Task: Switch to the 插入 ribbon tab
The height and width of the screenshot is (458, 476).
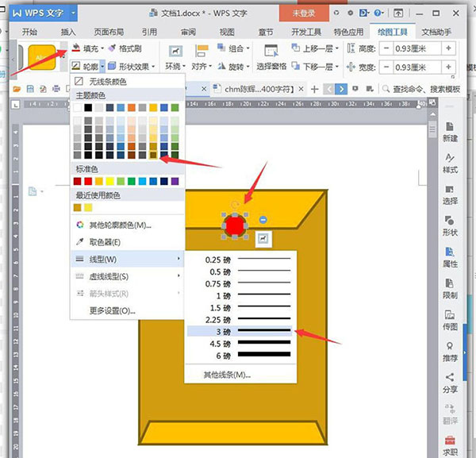Action: click(68, 32)
